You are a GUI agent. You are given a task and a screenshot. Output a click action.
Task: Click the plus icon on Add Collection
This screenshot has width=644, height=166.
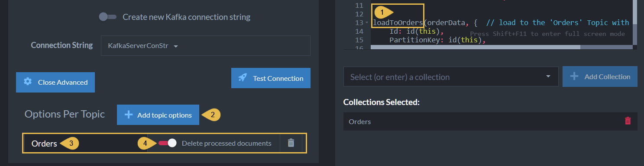click(574, 76)
